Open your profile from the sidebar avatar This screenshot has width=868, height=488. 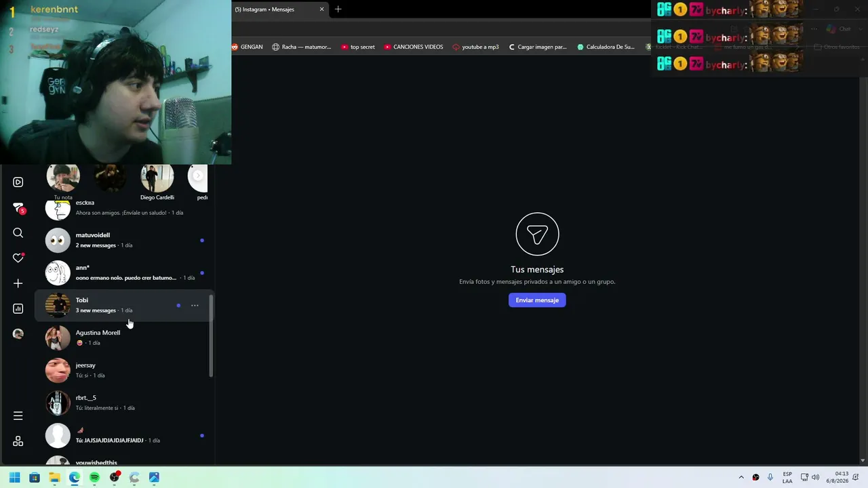[18, 333]
